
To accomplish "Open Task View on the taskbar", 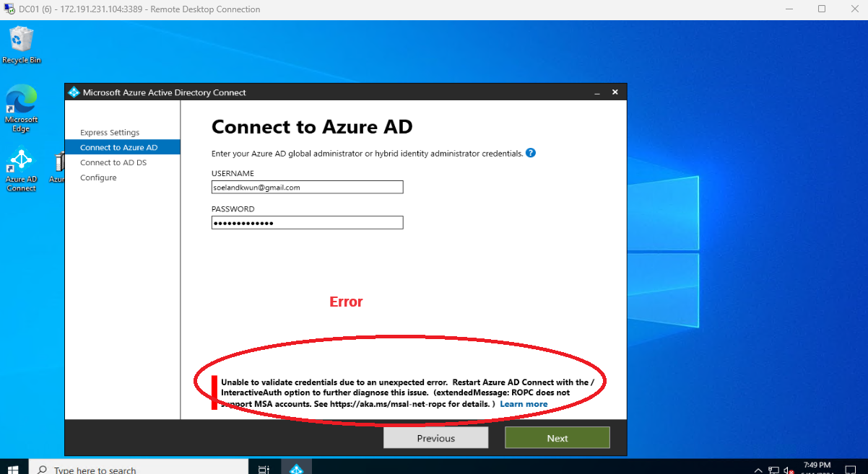I will (x=264, y=469).
